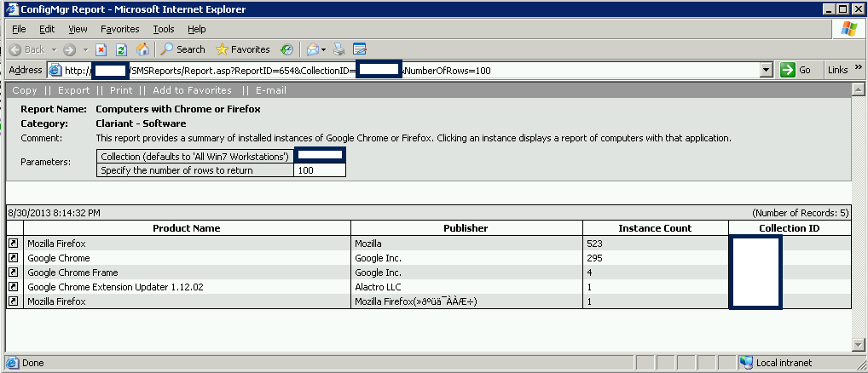Click the Collection ID column header
This screenshot has height=373, width=868.
click(790, 228)
